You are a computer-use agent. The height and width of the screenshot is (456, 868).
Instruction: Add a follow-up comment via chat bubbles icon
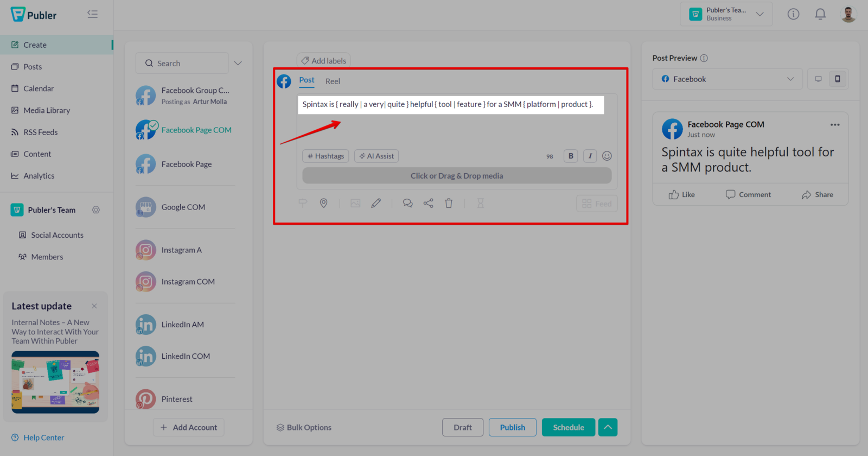pos(407,203)
